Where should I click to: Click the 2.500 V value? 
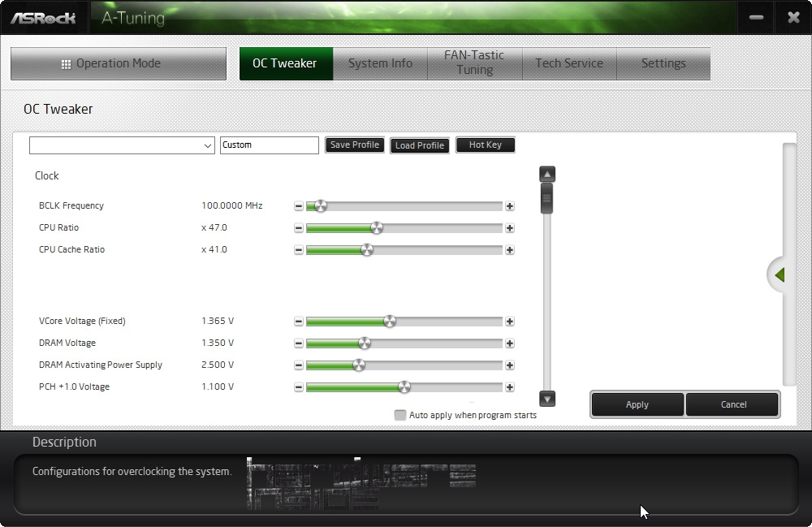[218, 365]
